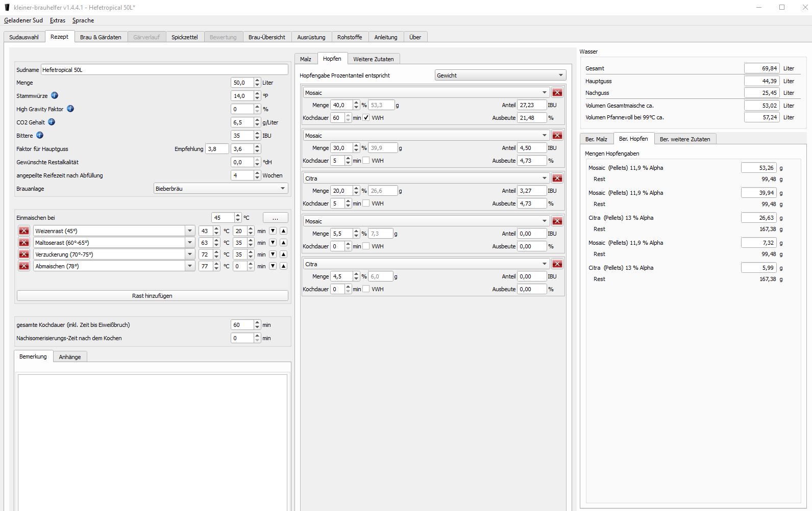Screen dimensions: 812x511
Task: Click the info icon beside Bittere
Action: 40,135
